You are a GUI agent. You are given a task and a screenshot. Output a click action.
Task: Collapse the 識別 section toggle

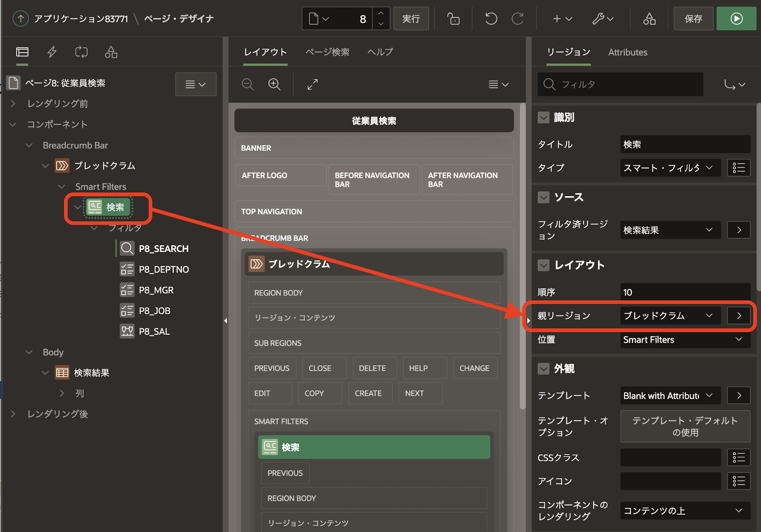543,118
